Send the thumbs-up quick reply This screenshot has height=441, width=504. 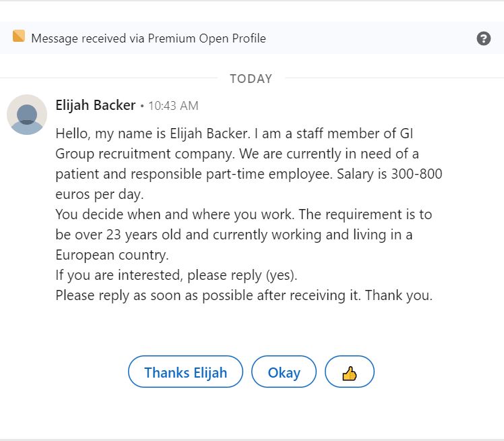pos(350,372)
